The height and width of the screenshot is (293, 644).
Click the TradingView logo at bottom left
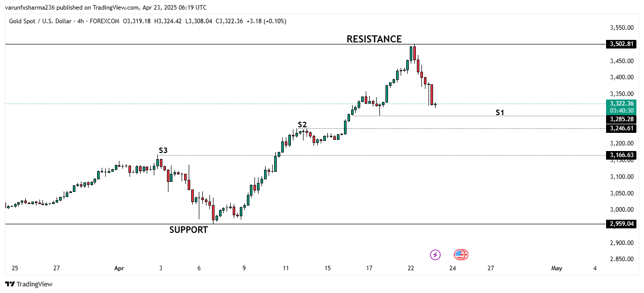click(x=29, y=284)
